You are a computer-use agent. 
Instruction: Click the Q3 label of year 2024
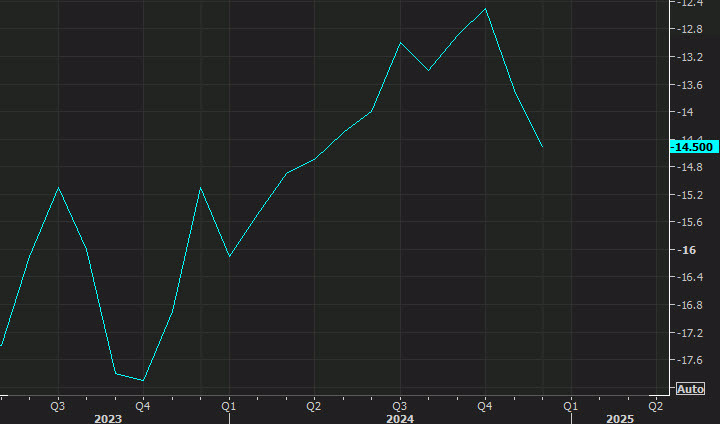pos(399,406)
